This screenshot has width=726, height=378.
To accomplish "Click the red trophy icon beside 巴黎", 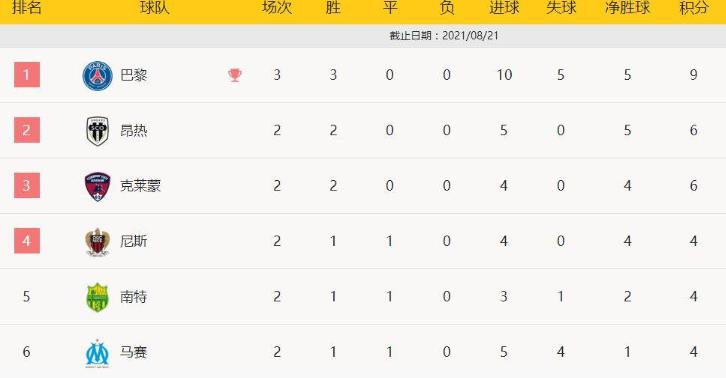I will pos(235,75).
